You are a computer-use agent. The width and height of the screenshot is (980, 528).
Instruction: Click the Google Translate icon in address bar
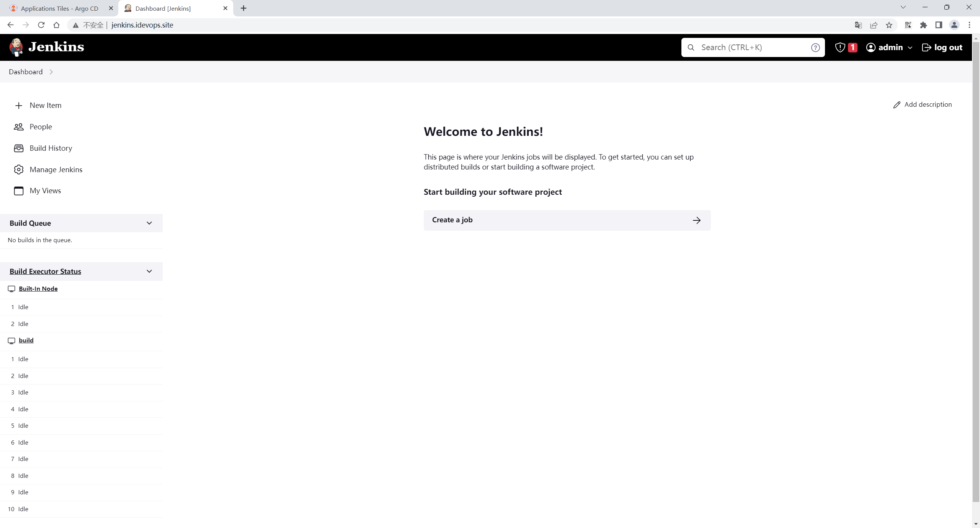(858, 25)
